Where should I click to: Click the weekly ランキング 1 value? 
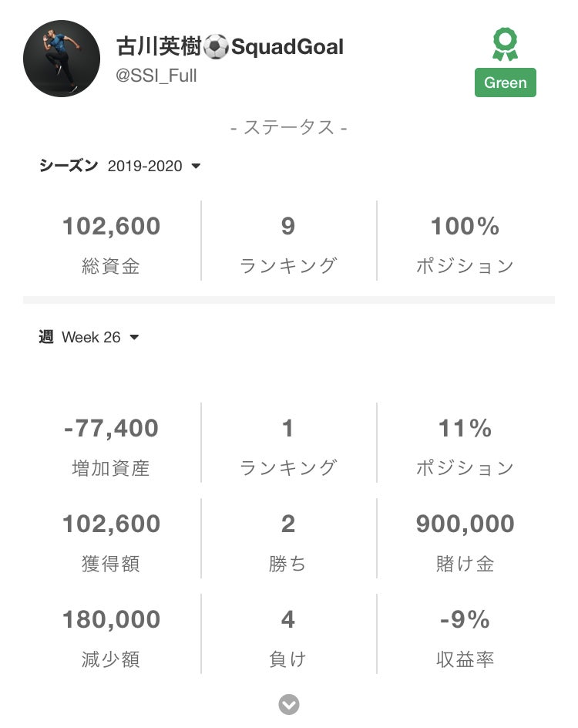(x=288, y=429)
